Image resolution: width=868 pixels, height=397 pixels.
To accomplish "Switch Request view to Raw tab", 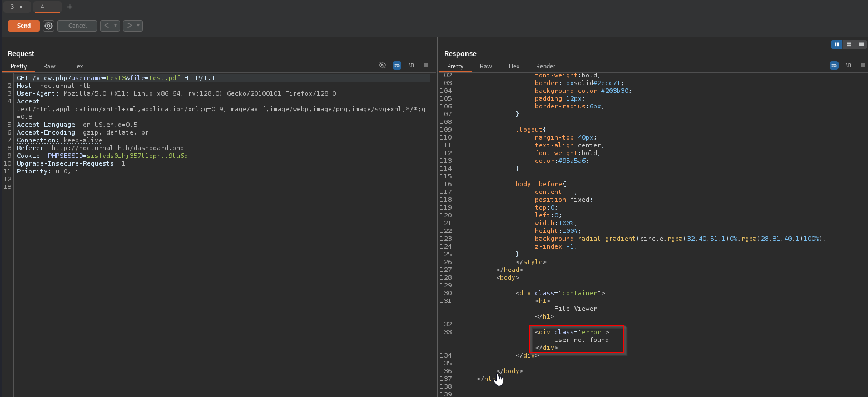I will (x=49, y=66).
